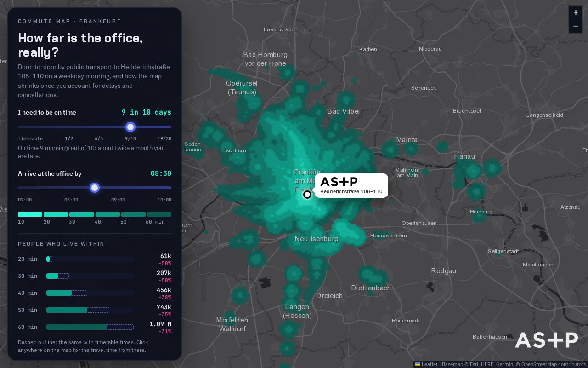Click the reliability slider handle at 9/10
The width and height of the screenshot is (588, 368).
(x=130, y=127)
